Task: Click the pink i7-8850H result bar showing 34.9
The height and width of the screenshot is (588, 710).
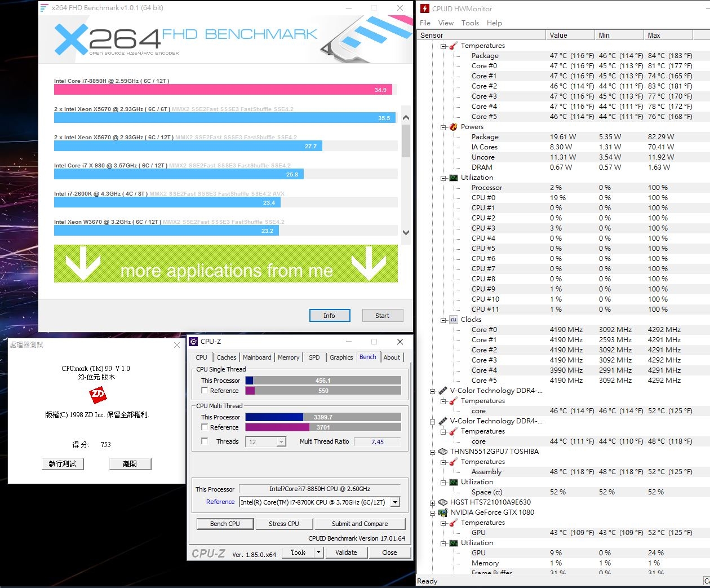Action: click(x=223, y=90)
